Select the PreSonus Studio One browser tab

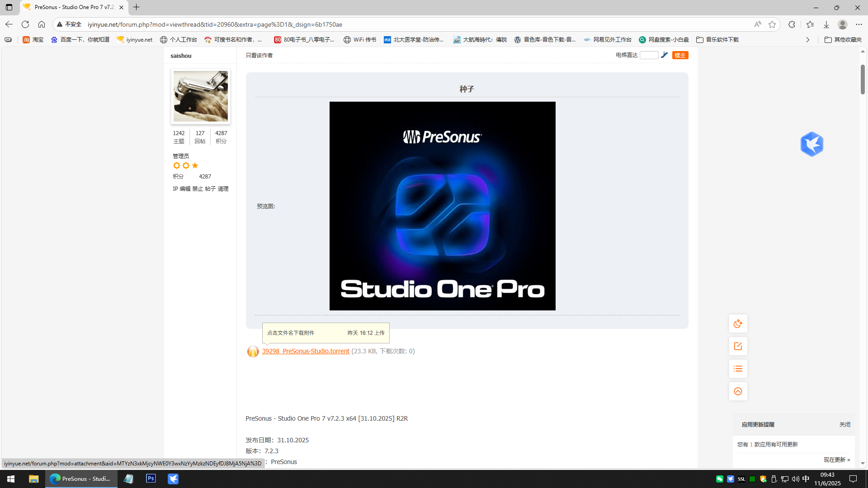point(72,7)
